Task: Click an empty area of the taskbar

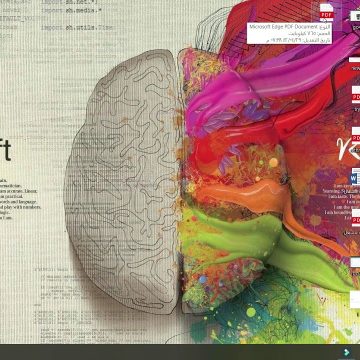Action: [x=167, y=352]
